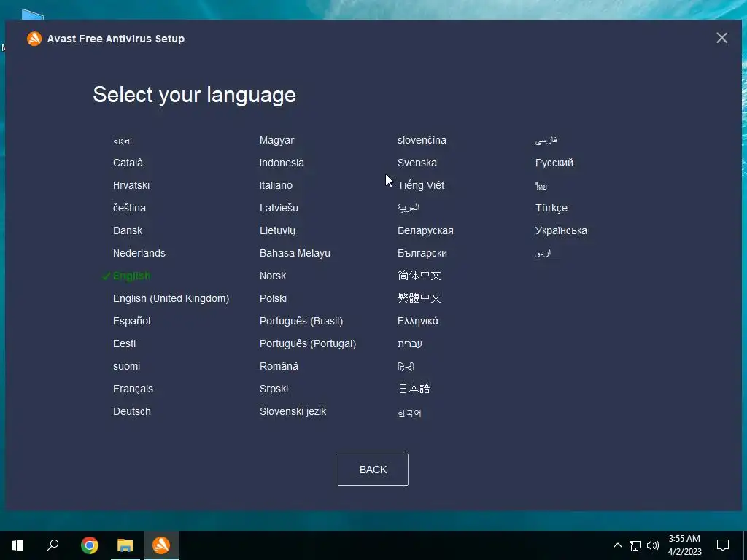Select the checked English language option

(131, 276)
